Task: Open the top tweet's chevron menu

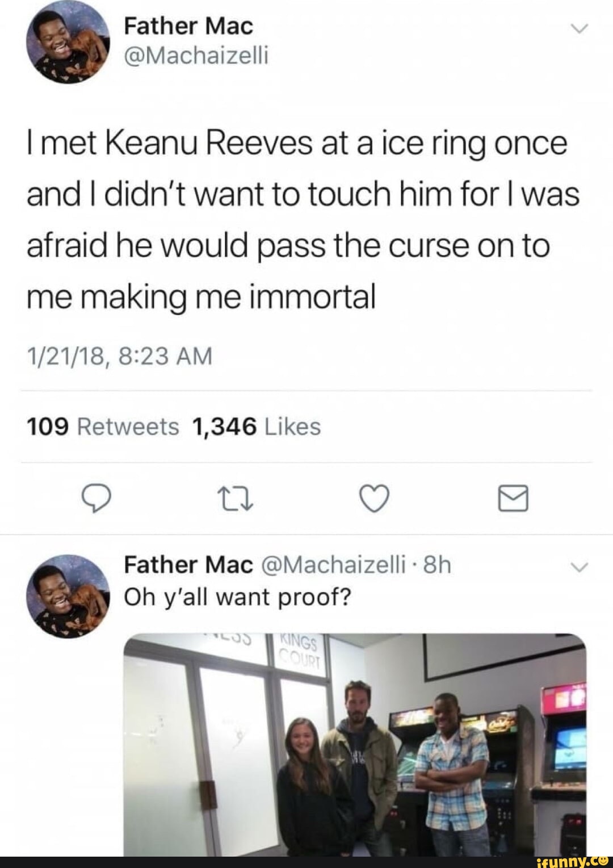Action: 579,28
